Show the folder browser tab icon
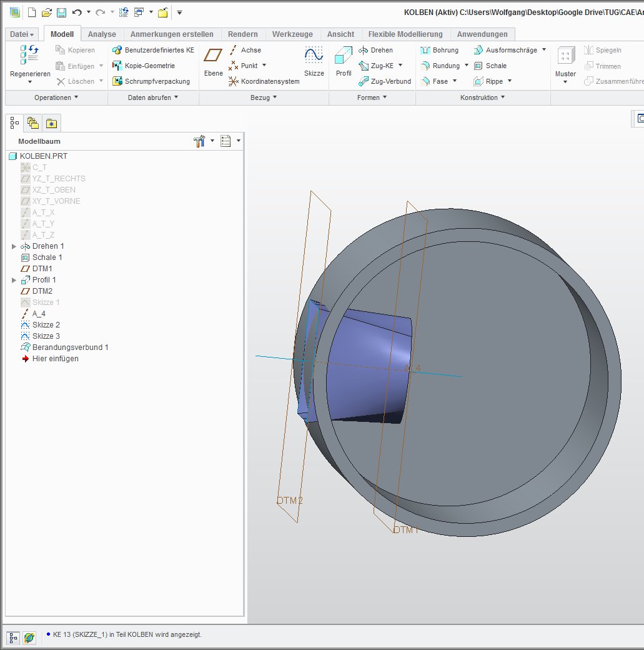Image resolution: width=644 pixels, height=650 pixels. coord(32,123)
